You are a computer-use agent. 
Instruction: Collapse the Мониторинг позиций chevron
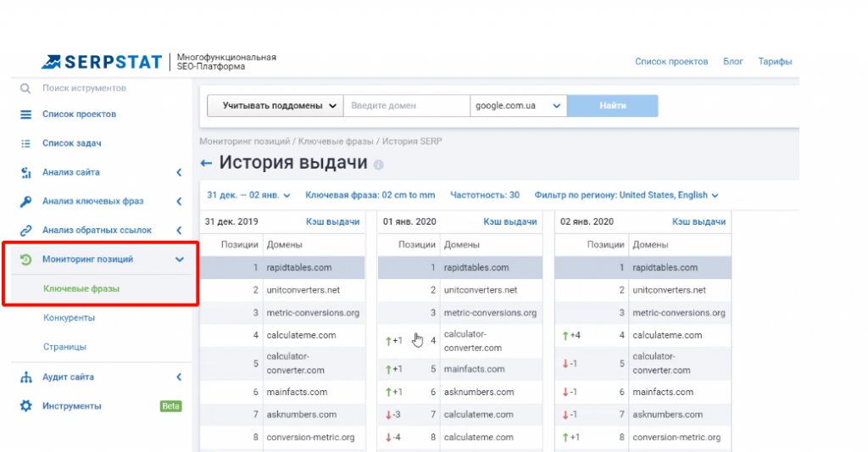point(180,259)
